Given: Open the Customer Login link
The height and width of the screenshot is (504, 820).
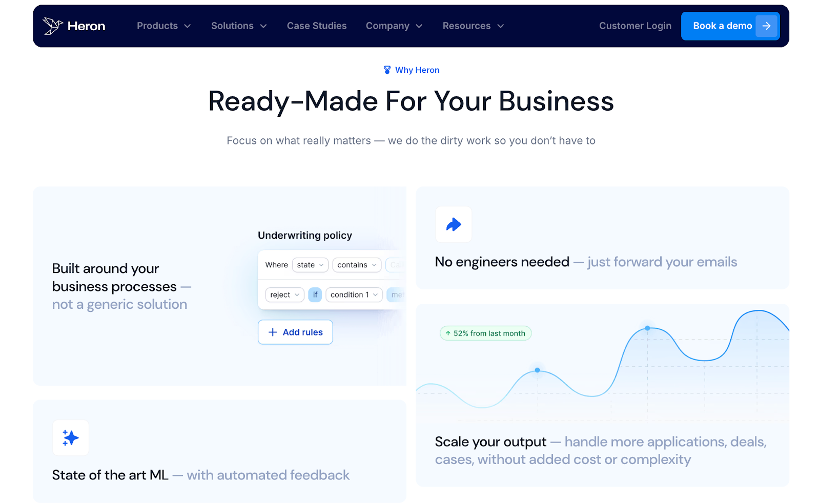Looking at the screenshot, I should 635,26.
